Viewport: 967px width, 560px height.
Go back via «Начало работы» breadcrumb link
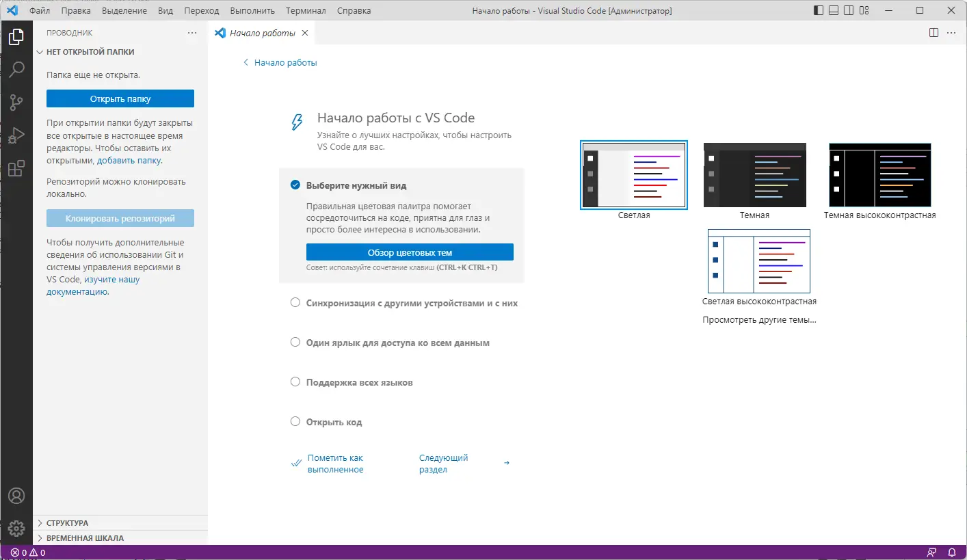pyautogui.click(x=280, y=63)
